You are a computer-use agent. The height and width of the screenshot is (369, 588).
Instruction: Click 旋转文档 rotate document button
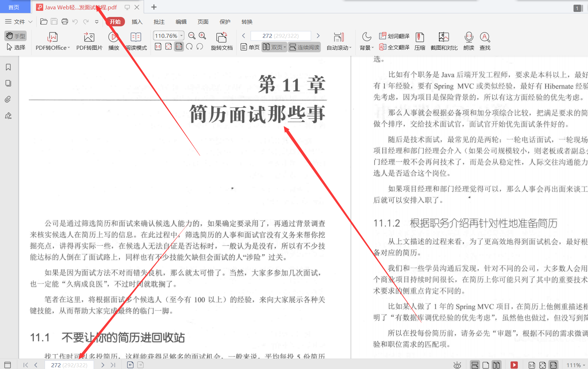click(x=222, y=41)
